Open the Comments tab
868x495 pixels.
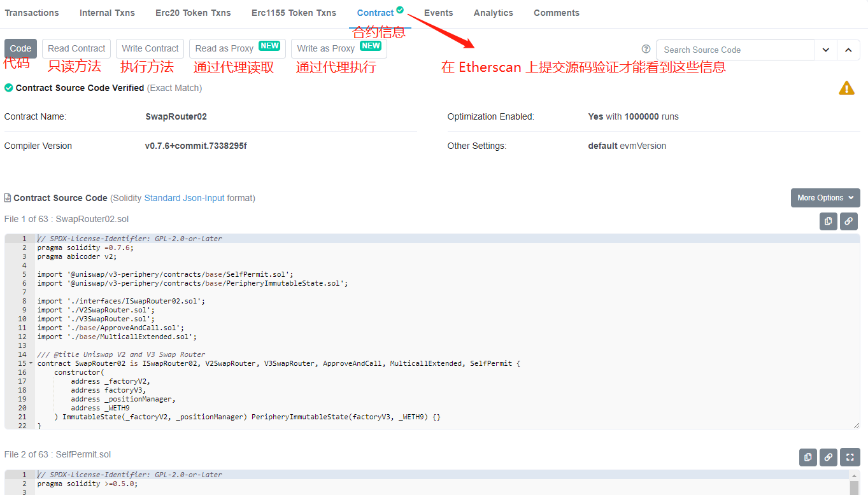tap(557, 13)
